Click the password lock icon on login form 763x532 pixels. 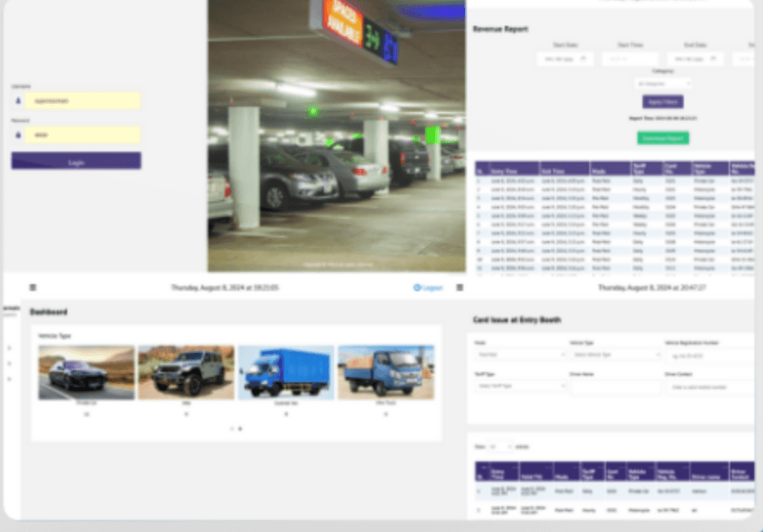(18, 135)
